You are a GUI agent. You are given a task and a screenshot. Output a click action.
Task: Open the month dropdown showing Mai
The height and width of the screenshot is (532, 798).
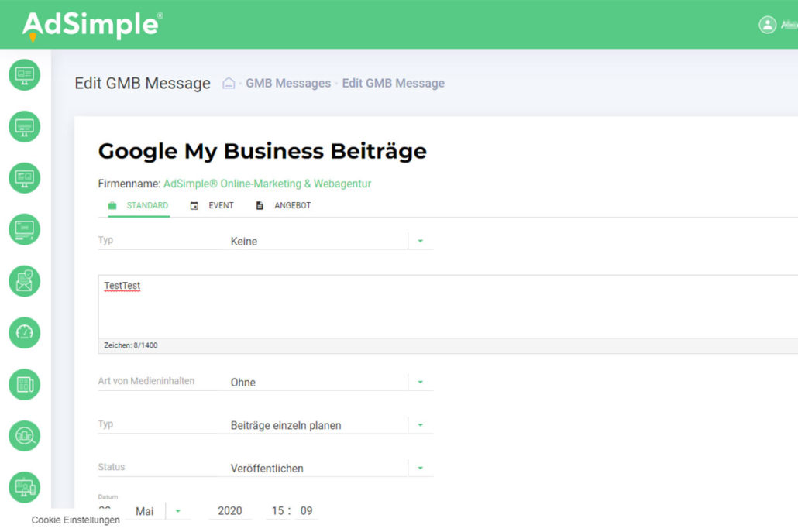[177, 511]
